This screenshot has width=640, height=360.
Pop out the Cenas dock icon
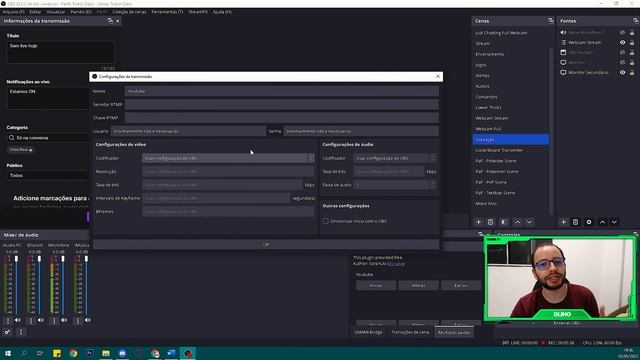pos(551,20)
